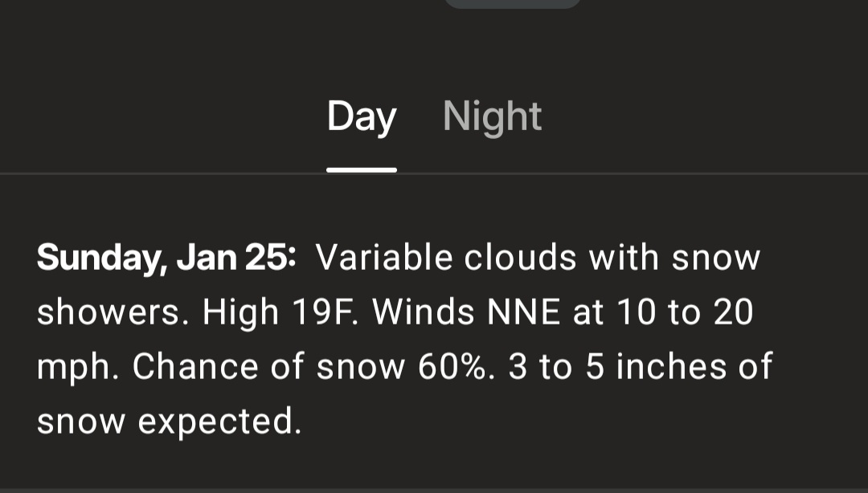Tap the drag handle at top
Image resolution: width=868 pixels, height=493 pixels.
[513, 3]
